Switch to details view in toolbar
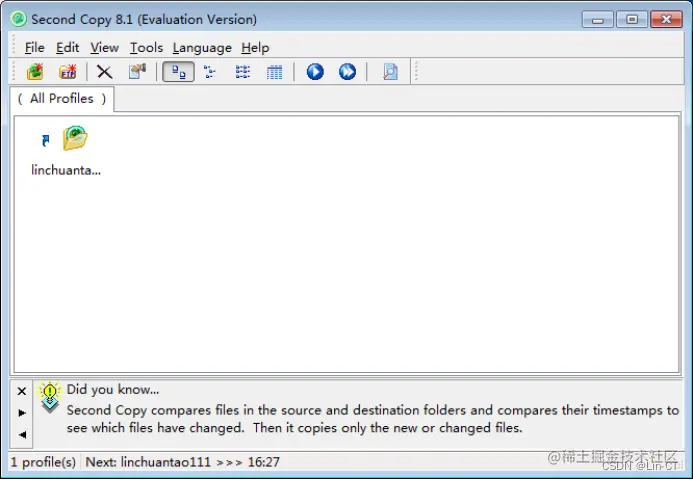Viewport: 693px width, 480px height. coord(274,72)
